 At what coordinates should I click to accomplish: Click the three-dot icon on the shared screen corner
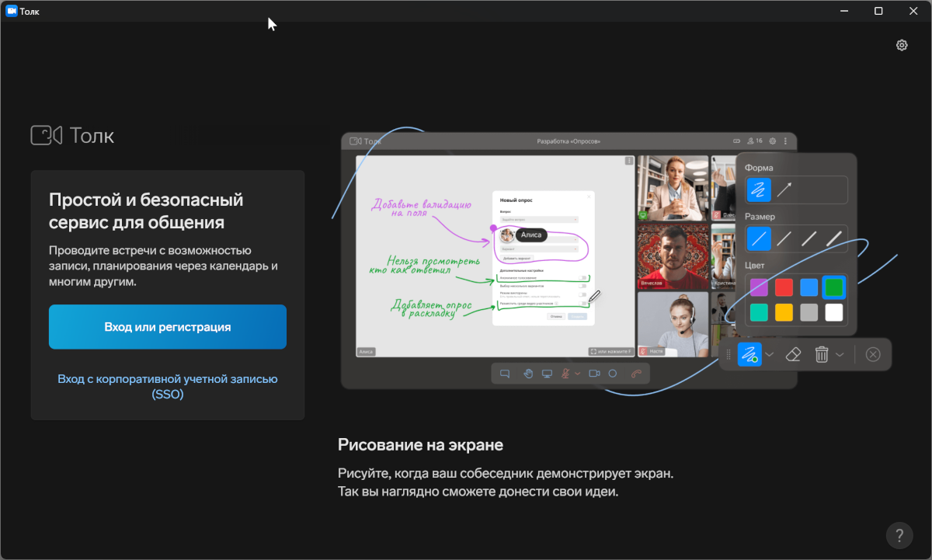[x=629, y=161]
